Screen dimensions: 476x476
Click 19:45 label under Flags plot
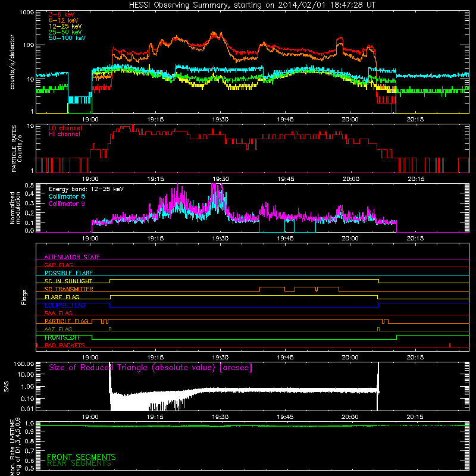click(x=286, y=358)
